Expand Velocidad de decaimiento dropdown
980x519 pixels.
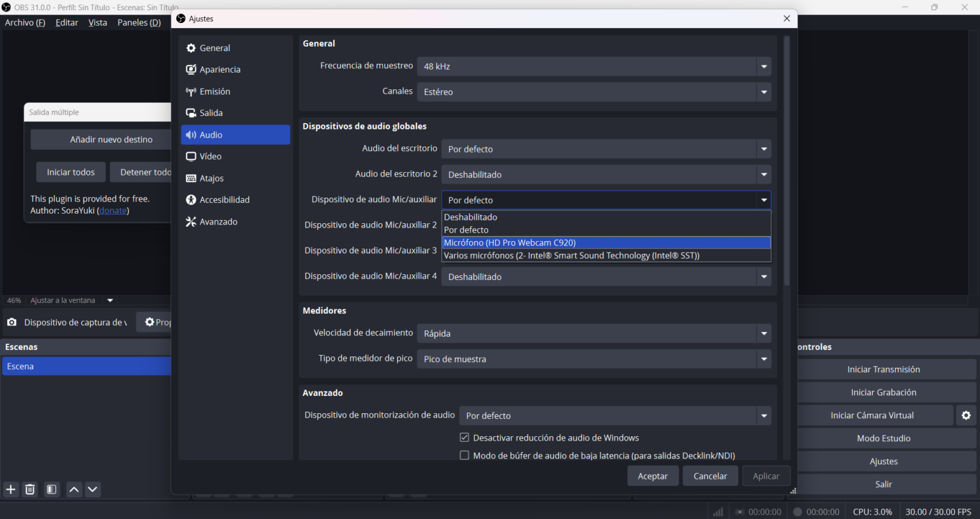click(593, 333)
